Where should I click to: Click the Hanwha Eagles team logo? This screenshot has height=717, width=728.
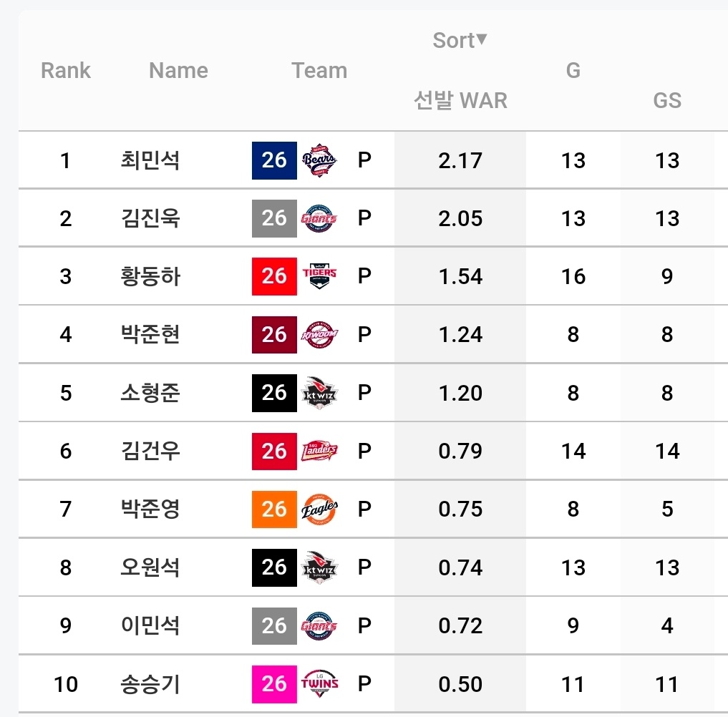point(319,509)
